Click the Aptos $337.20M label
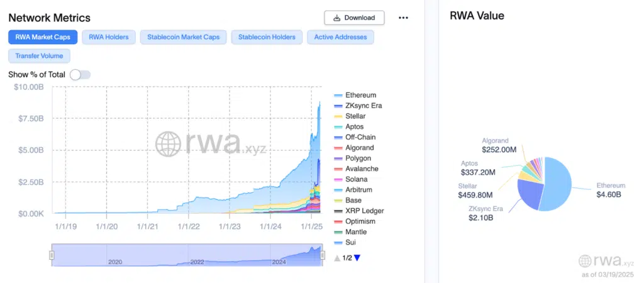The image size is (644, 283). coord(478,167)
